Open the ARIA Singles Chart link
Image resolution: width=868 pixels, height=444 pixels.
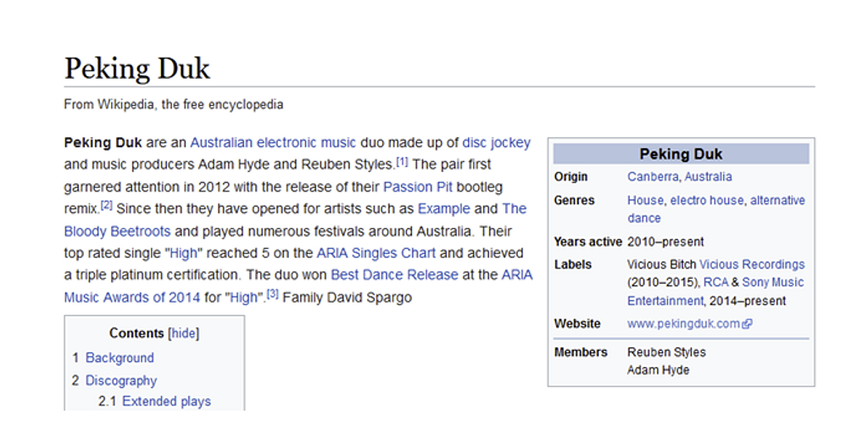(376, 253)
